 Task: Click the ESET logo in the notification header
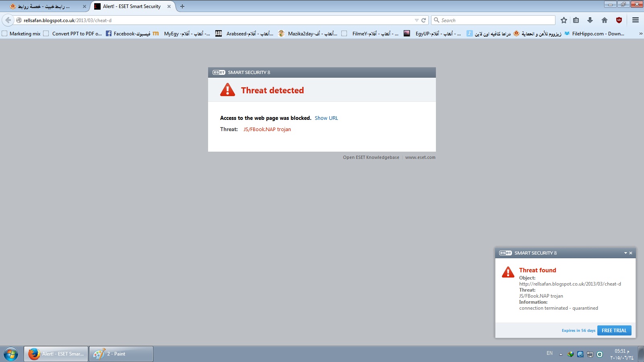pyautogui.click(x=506, y=253)
